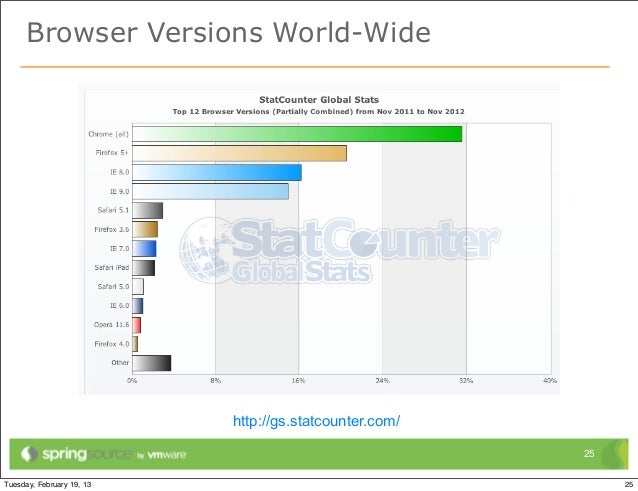Click the 'Safari 5.0' axis label
The height and width of the screenshot is (491, 638).
tap(113, 286)
